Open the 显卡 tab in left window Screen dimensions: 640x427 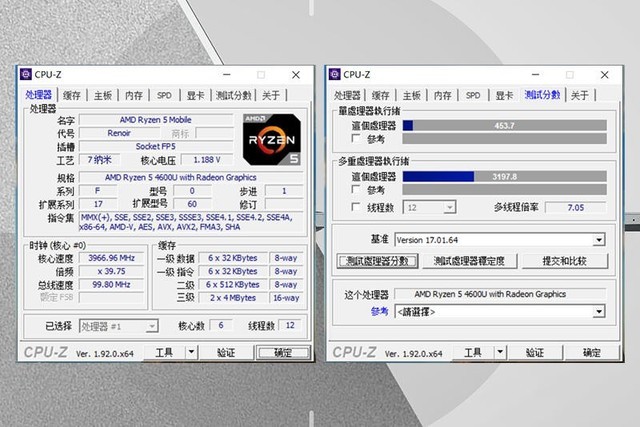(195, 96)
